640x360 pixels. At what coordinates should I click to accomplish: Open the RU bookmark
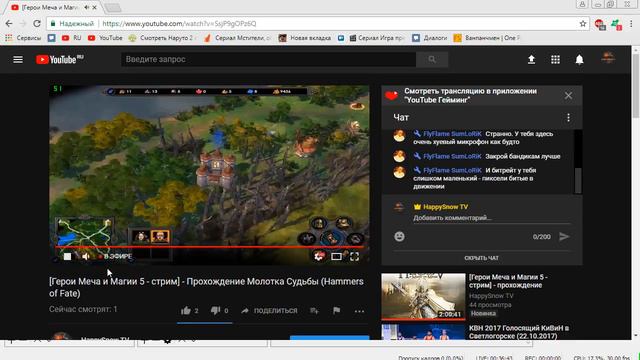(x=71, y=38)
